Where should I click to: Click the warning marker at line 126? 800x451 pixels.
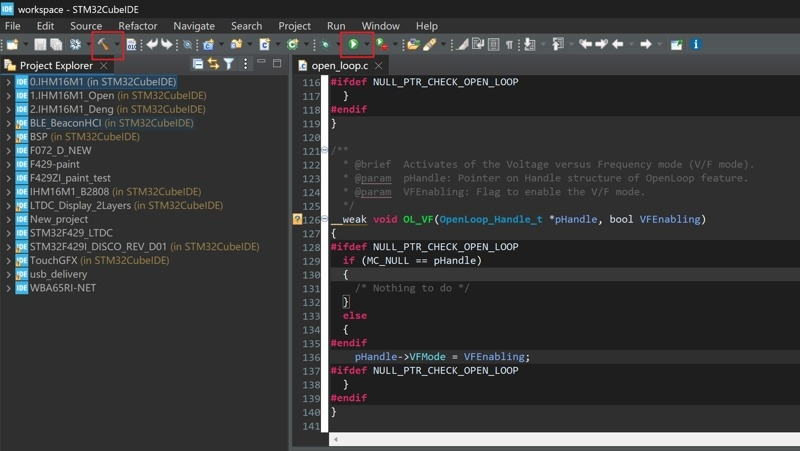297,219
